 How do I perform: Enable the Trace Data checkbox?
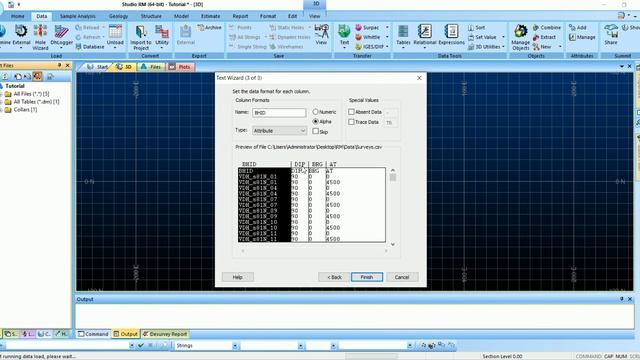coord(351,122)
